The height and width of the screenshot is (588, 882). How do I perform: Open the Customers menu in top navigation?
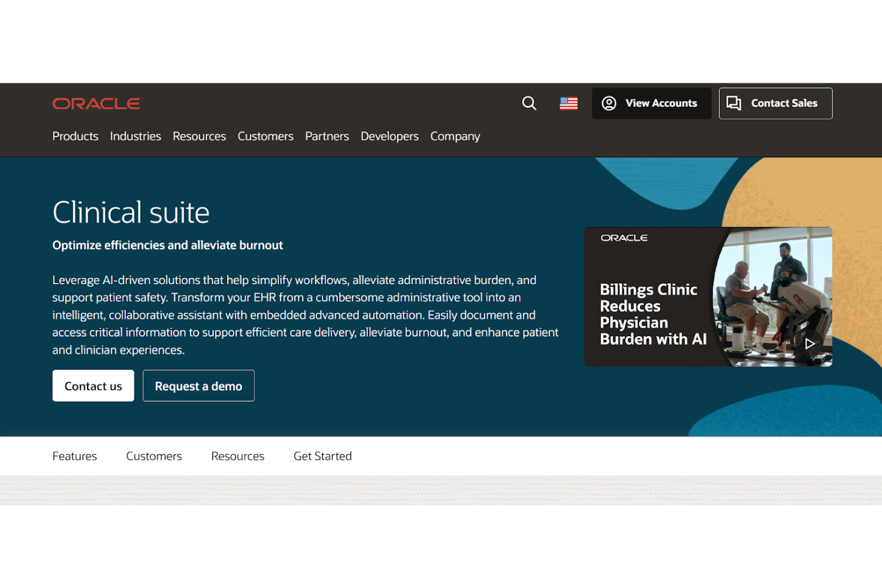coord(265,136)
